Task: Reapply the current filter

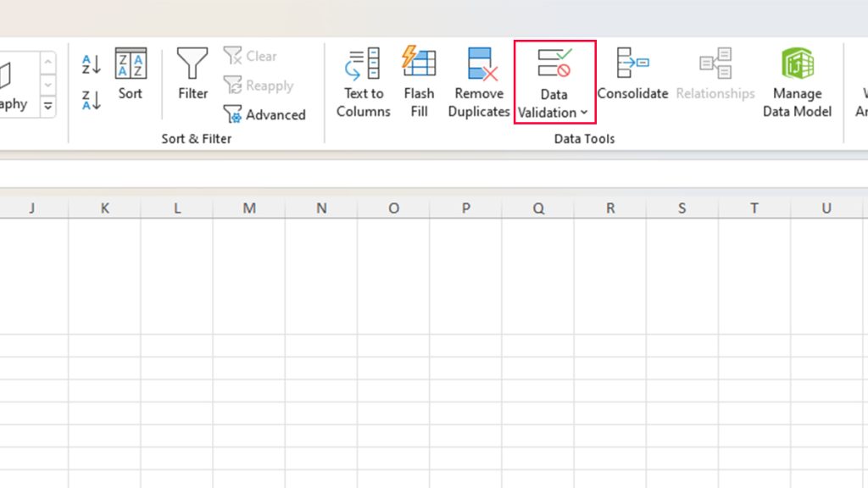Action: coord(259,86)
